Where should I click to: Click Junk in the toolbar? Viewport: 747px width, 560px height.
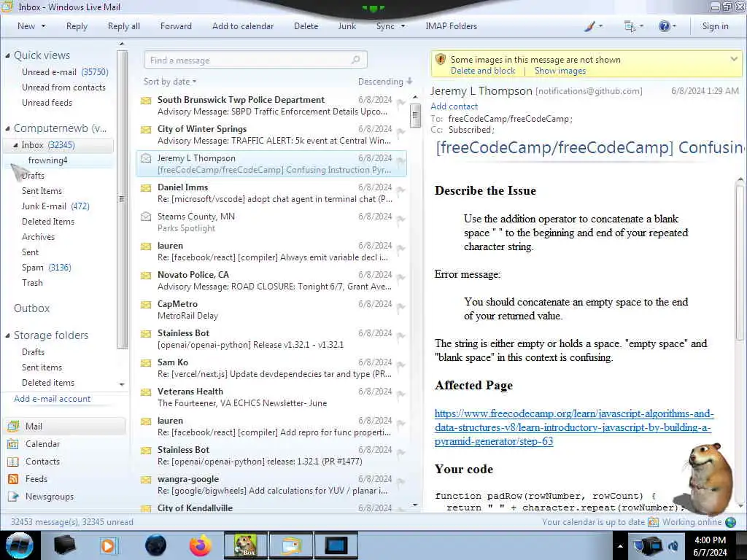coord(347,26)
